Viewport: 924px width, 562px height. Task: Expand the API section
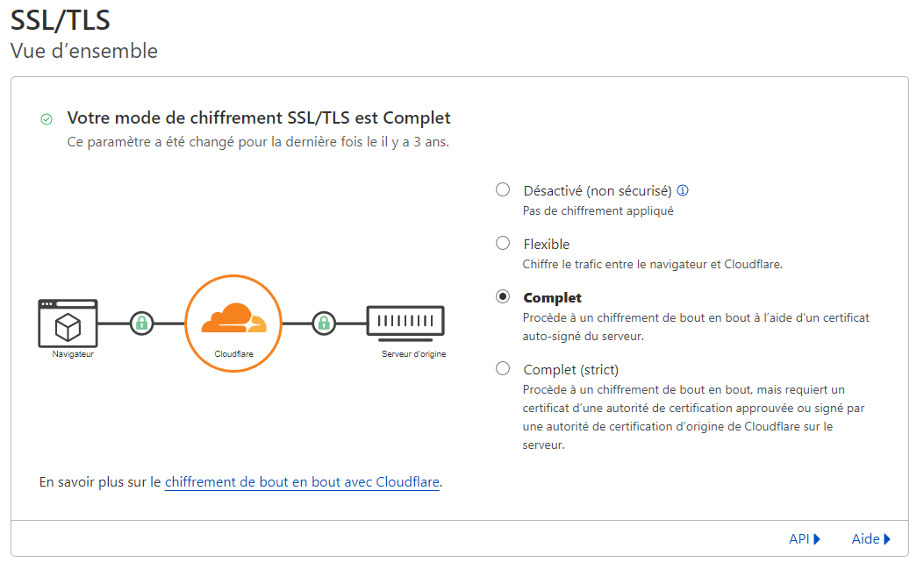coord(804,539)
